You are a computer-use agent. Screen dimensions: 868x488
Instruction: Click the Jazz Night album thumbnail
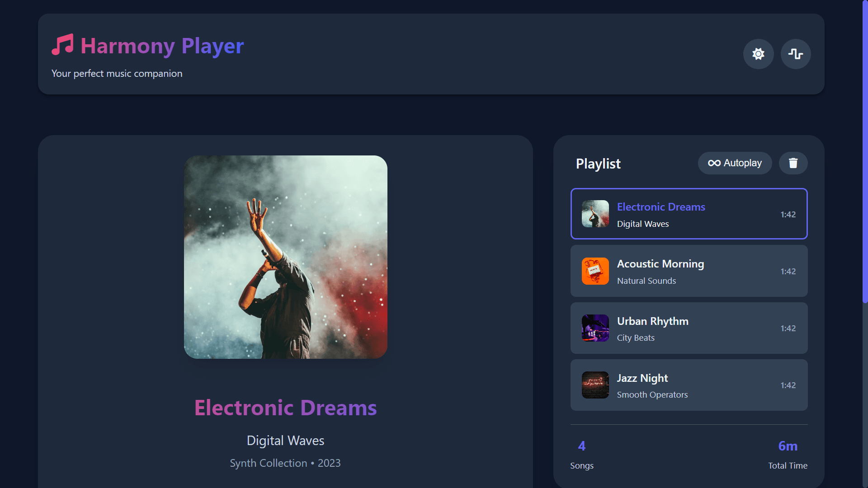595,385
